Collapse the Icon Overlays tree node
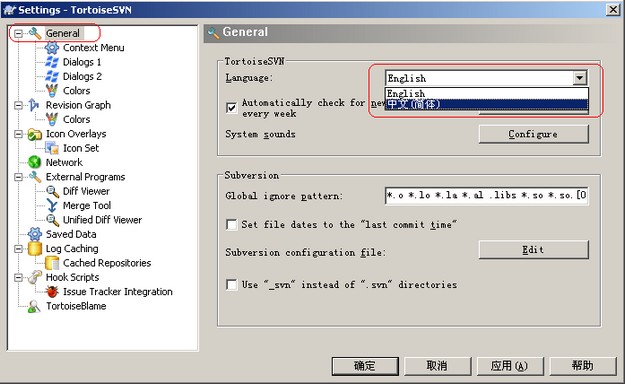 [18, 134]
